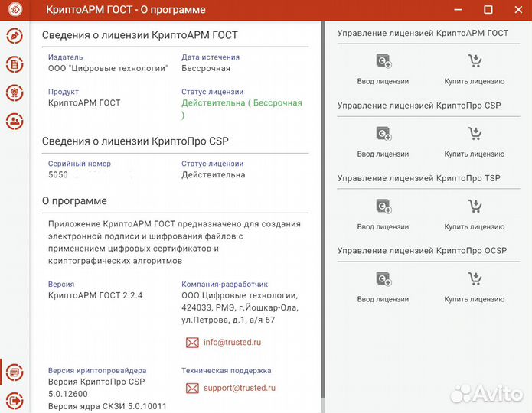Open the info@trusted.ru email link
This screenshot has height=413, width=532.
tap(233, 342)
